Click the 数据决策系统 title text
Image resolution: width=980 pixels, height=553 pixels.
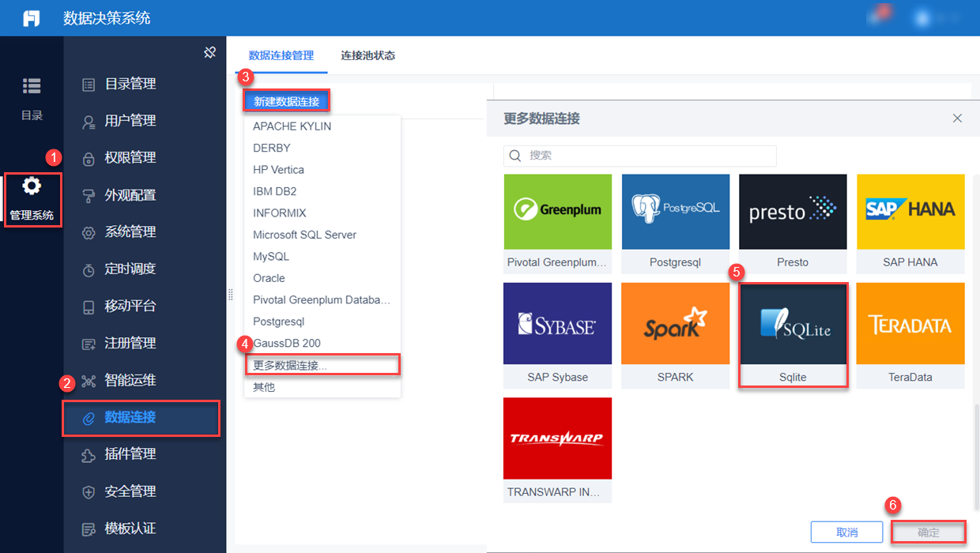[x=107, y=18]
